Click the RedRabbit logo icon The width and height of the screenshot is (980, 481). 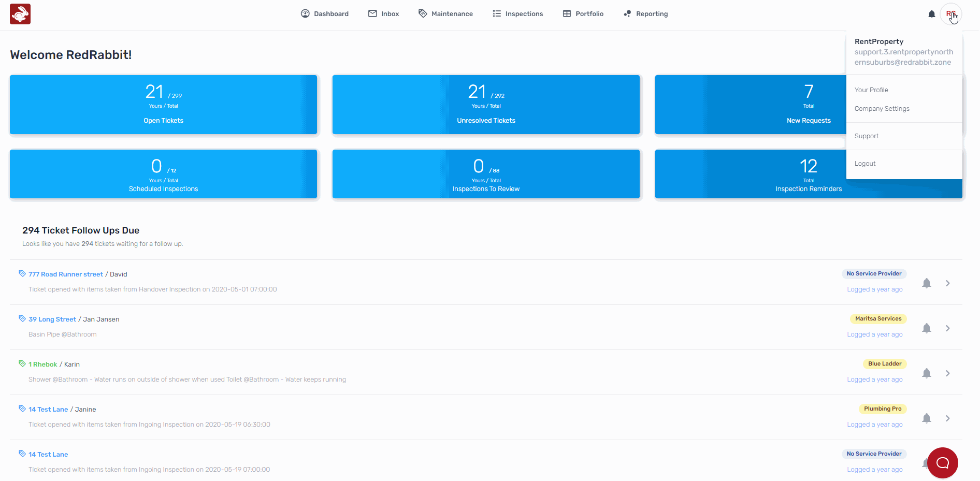tap(20, 14)
